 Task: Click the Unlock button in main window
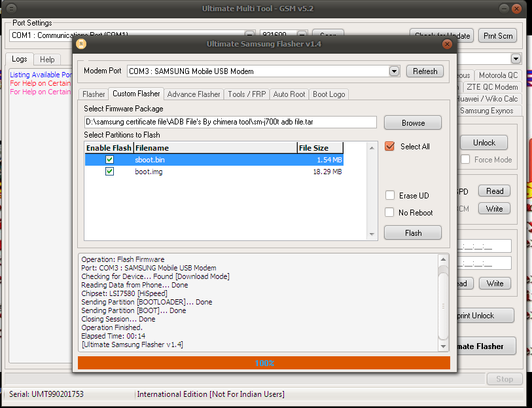click(x=484, y=143)
